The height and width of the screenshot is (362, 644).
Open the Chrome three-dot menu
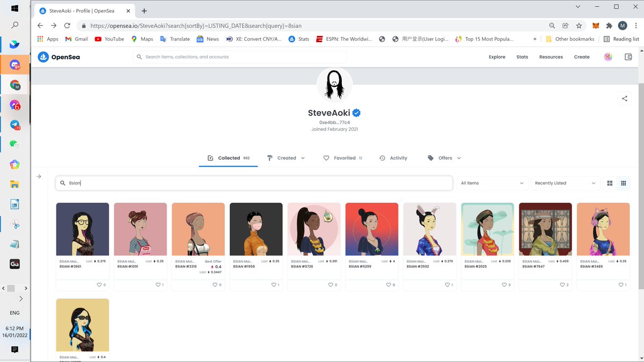(x=635, y=25)
